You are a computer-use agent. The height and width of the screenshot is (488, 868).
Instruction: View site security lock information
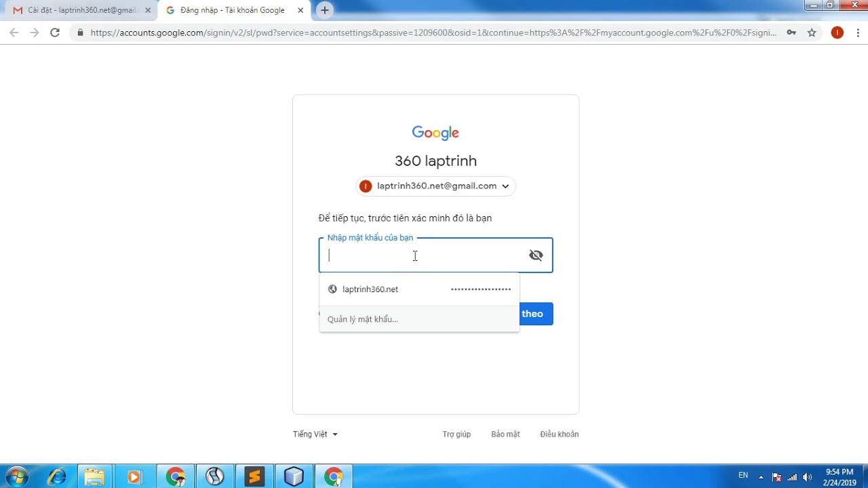tap(81, 33)
